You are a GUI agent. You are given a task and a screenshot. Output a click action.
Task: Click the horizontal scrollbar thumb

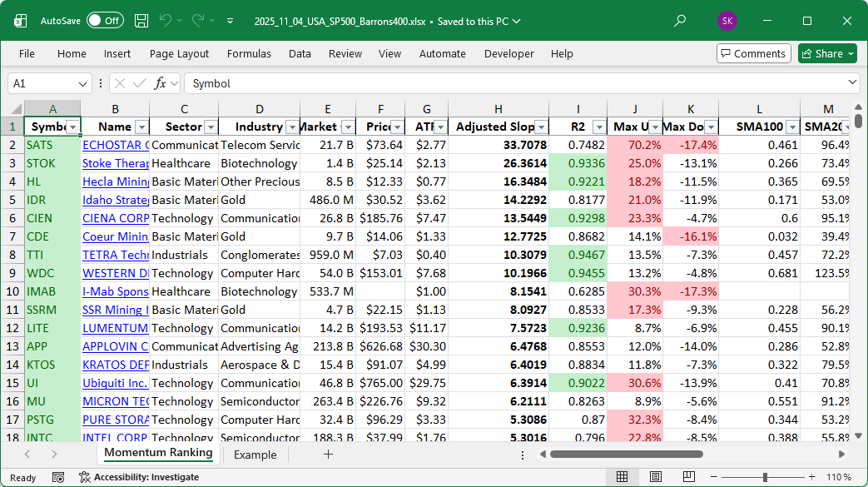coord(626,455)
